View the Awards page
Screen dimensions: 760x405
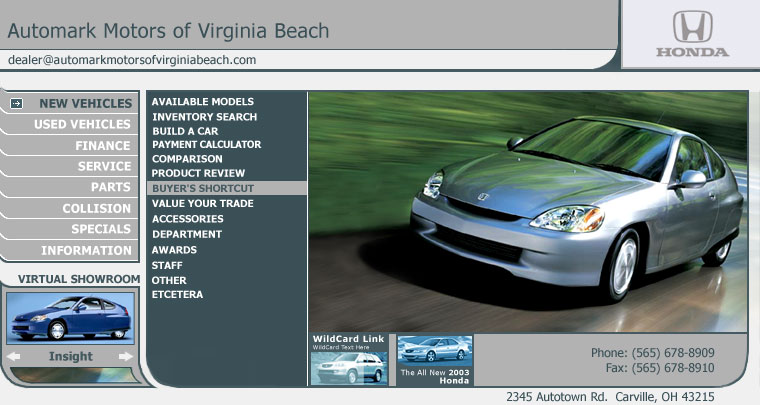tap(174, 250)
